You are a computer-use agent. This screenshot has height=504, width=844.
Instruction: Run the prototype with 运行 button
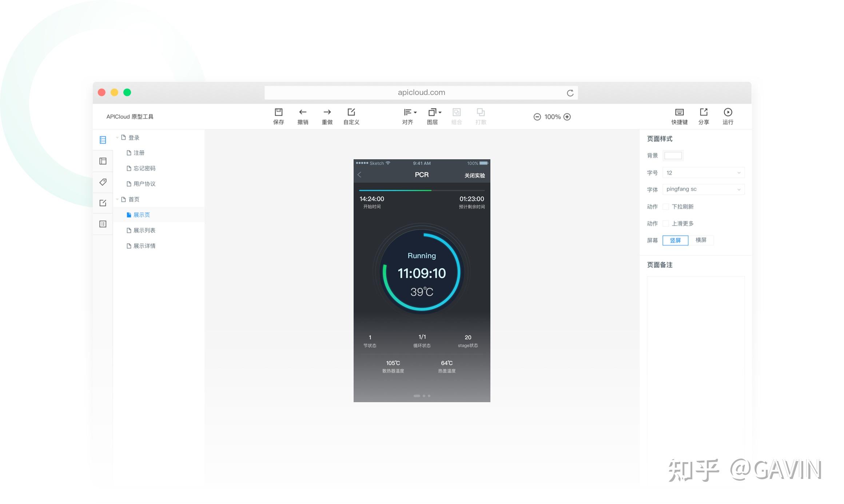(x=728, y=112)
